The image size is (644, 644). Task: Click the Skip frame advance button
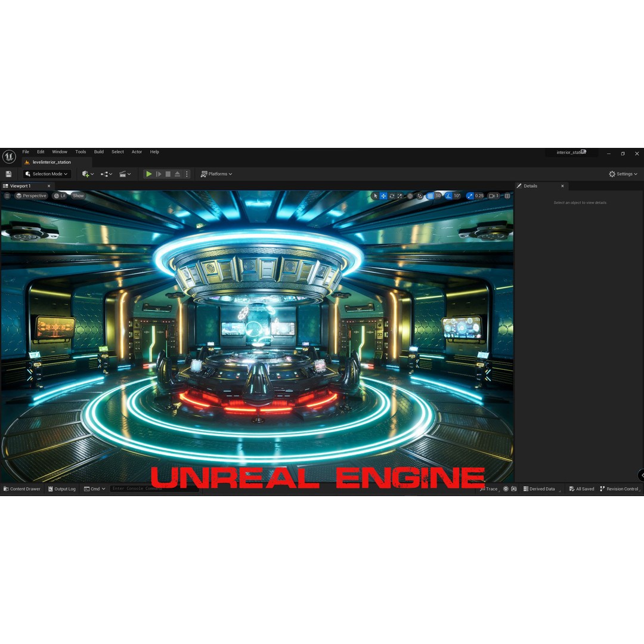[159, 174]
